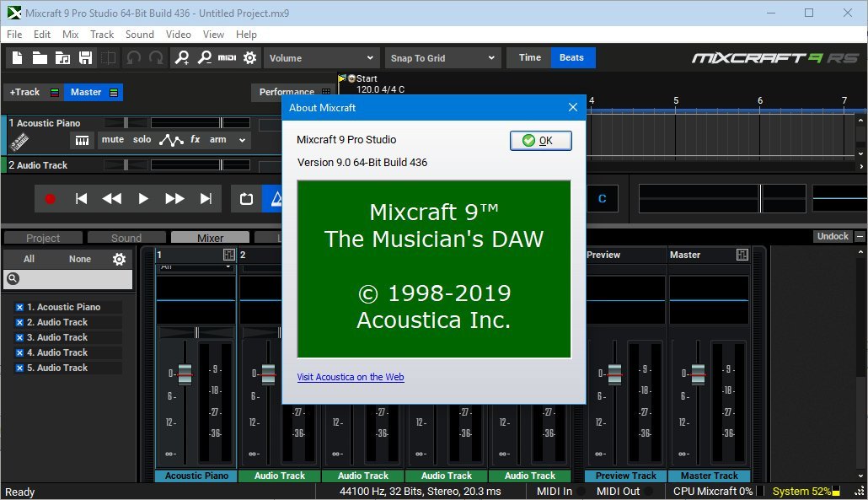Open the virtual piano keyboard on Acoustic Piano track
The width and height of the screenshot is (868, 500).
(x=83, y=139)
